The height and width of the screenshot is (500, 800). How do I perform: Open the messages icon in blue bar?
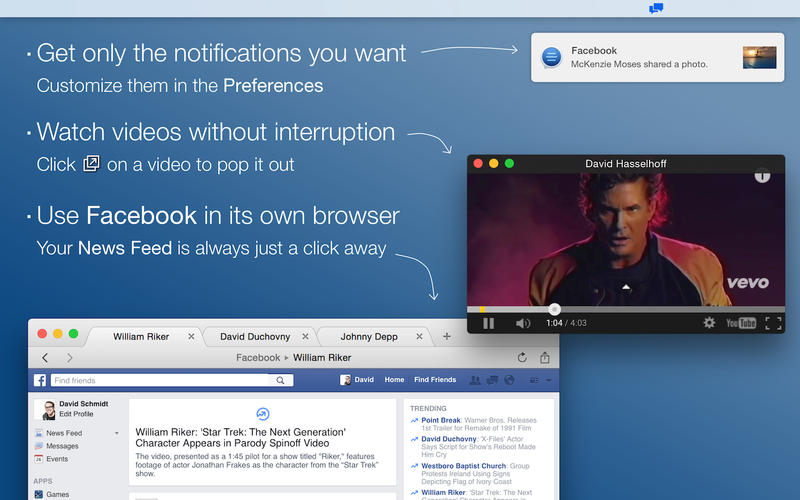(x=492, y=380)
